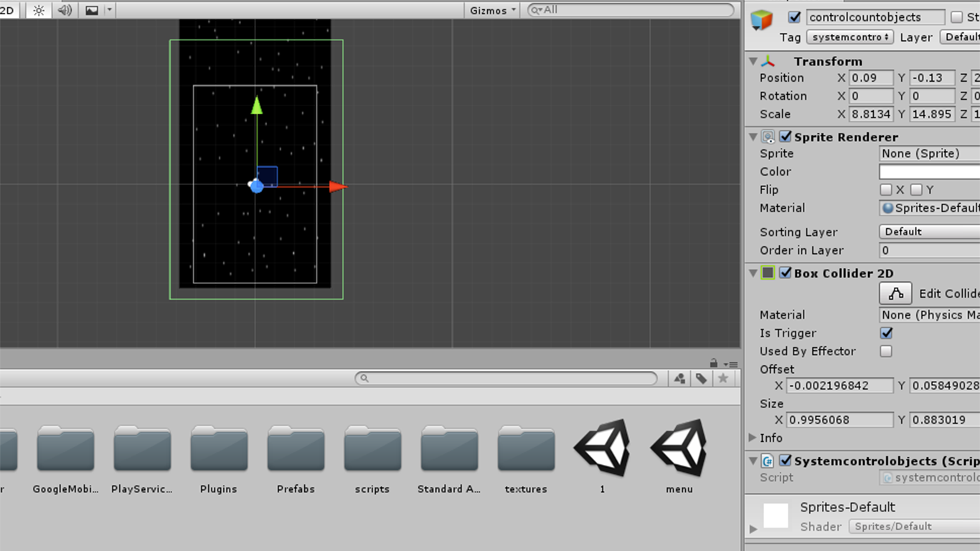Click the scene search field
Screen dimensions: 980x551
click(631, 10)
